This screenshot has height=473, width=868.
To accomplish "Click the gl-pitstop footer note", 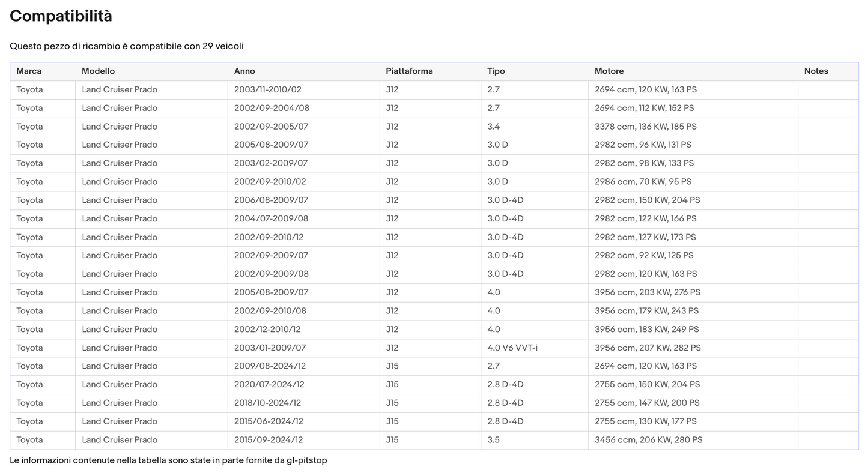I will tap(168, 460).
